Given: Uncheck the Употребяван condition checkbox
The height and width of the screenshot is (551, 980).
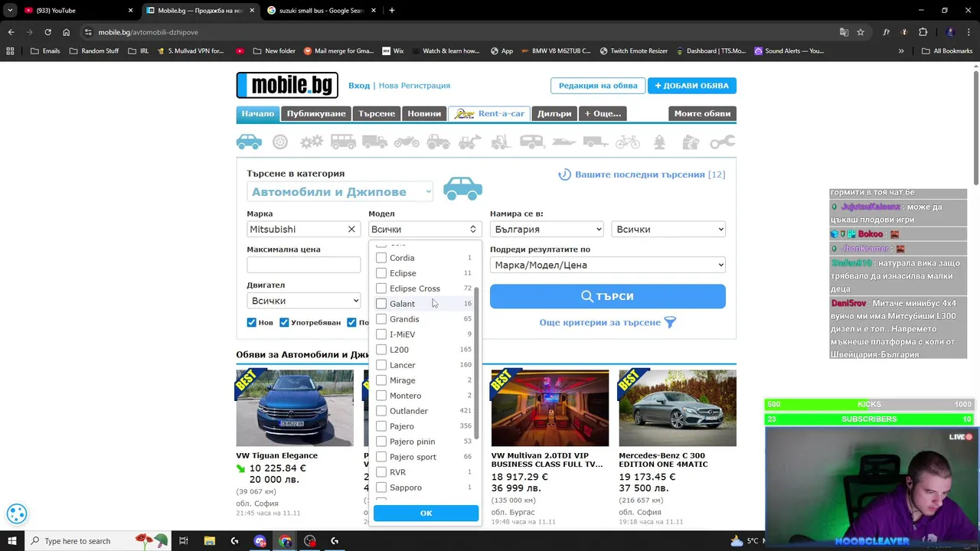Looking at the screenshot, I should pyautogui.click(x=284, y=322).
